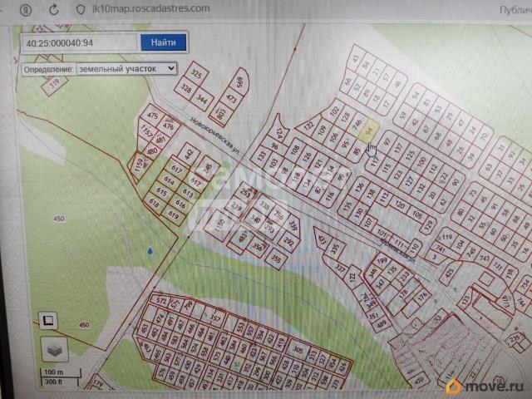Image resolution: width=532 pixels, height=399 pixels.
Task: Select parcel 117 below the cursor
Action: [375, 161]
